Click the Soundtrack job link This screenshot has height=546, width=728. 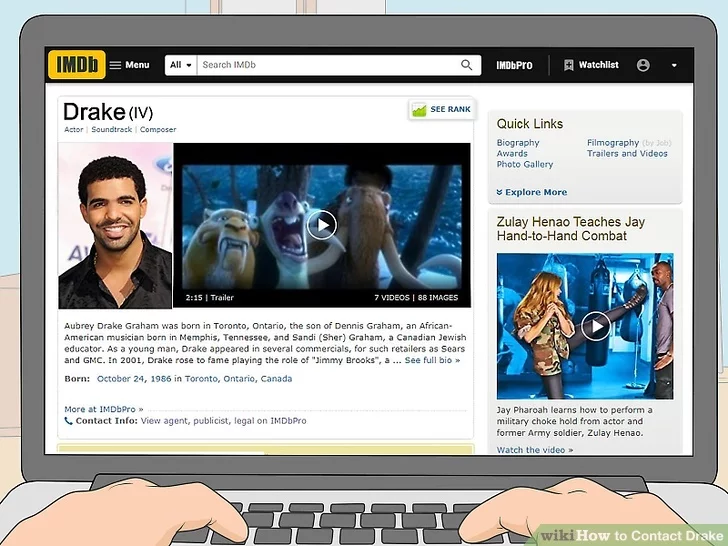111,130
